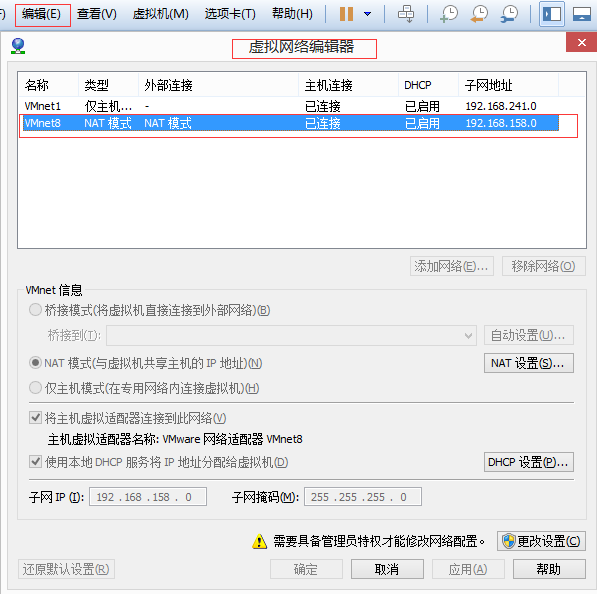Click the 类型 column header
597x594 pixels.
pyautogui.click(x=108, y=85)
